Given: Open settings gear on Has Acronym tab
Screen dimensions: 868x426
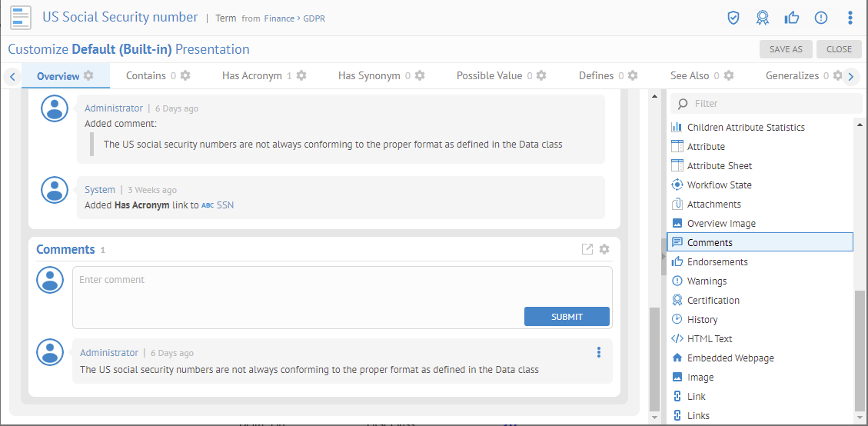Looking at the screenshot, I should pyautogui.click(x=301, y=75).
